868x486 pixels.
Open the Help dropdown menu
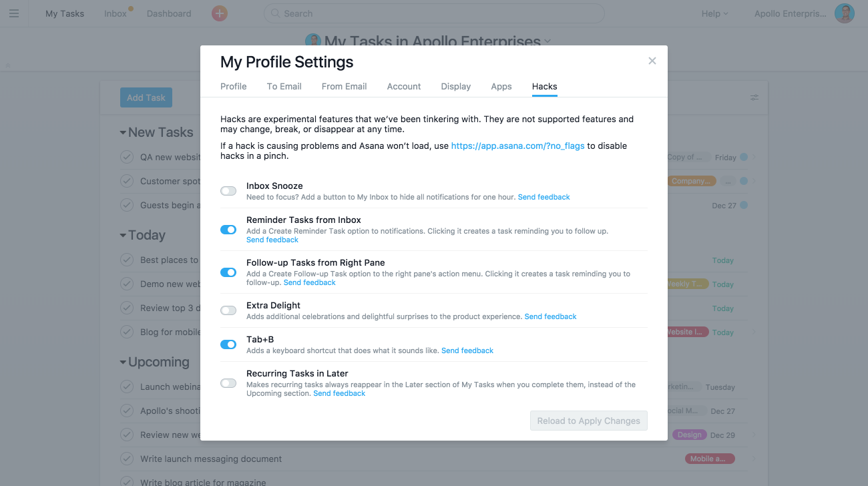[714, 13]
